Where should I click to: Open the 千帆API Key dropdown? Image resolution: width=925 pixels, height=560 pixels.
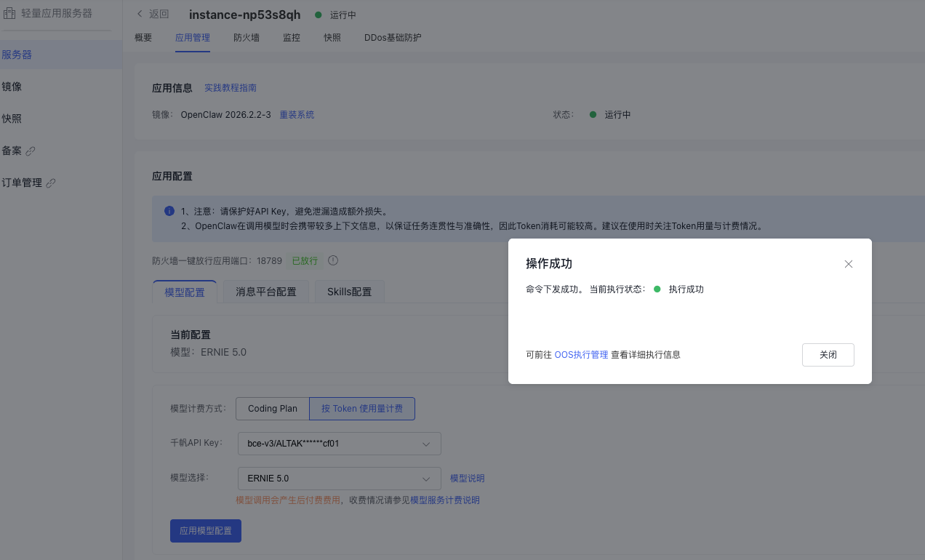(x=339, y=444)
